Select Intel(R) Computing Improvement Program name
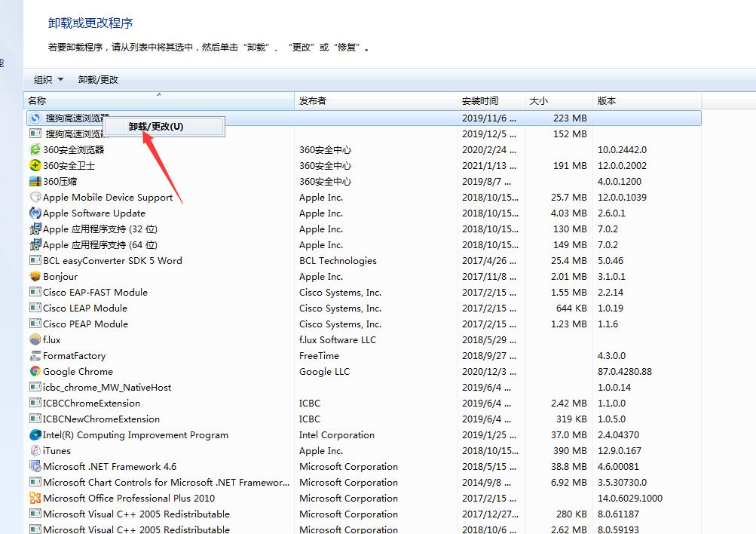 click(136, 434)
